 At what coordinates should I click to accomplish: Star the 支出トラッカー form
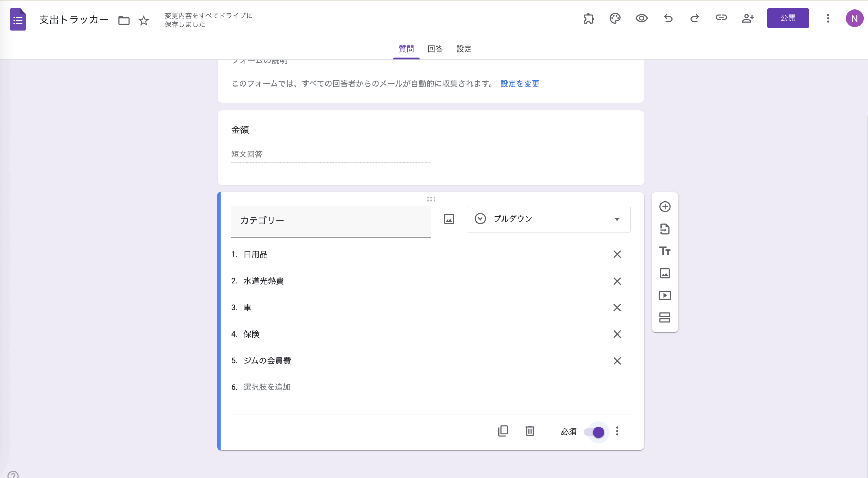pos(144,21)
